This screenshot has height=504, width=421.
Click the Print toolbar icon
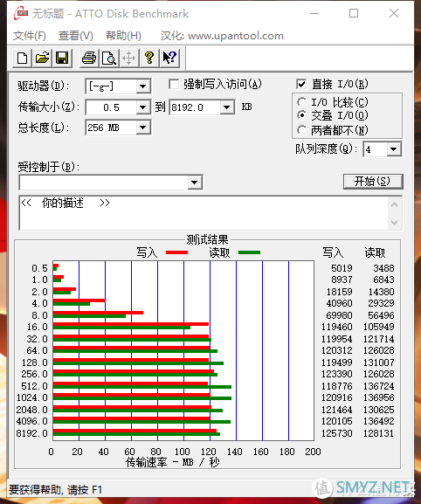pyautogui.click(x=89, y=59)
